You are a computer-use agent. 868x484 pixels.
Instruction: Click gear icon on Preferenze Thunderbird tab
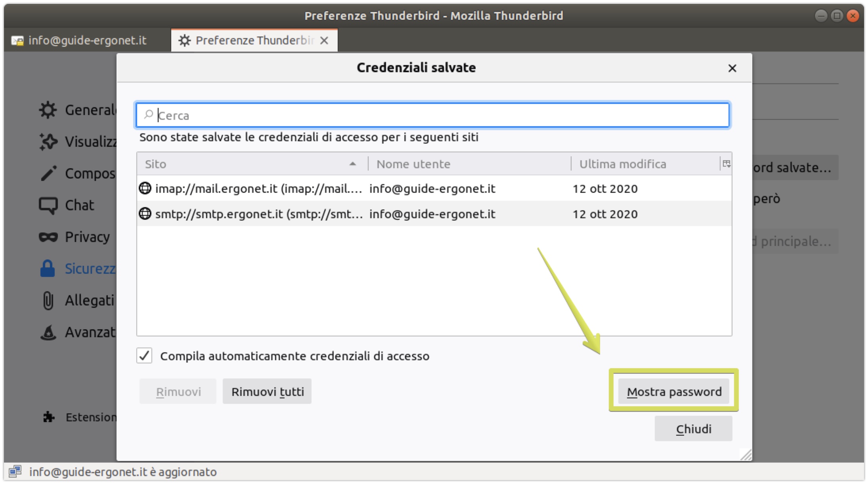coord(184,40)
